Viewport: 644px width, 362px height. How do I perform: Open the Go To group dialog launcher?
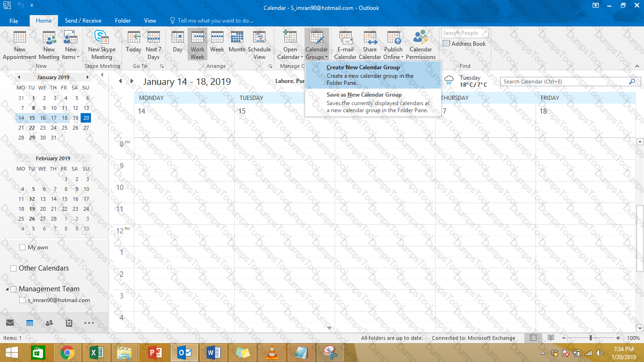click(162, 66)
